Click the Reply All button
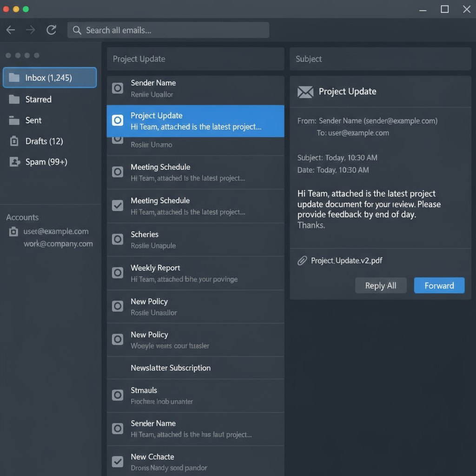 [x=381, y=285]
